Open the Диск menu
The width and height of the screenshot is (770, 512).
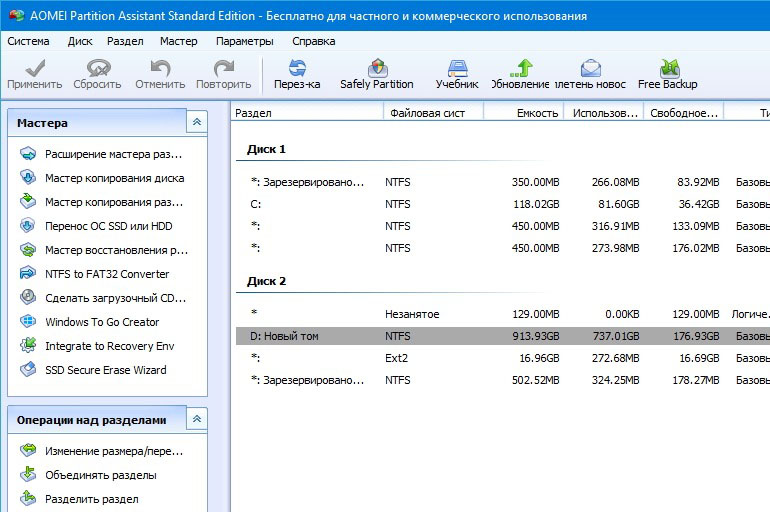click(80, 41)
